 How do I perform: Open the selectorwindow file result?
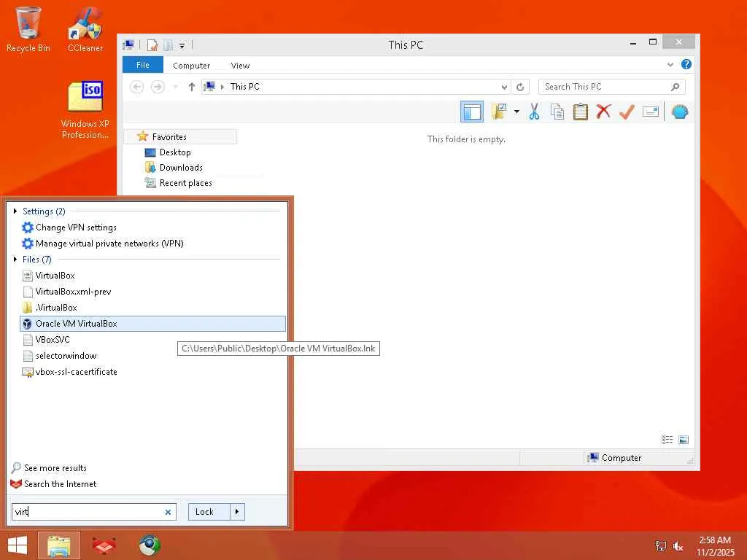66,356
